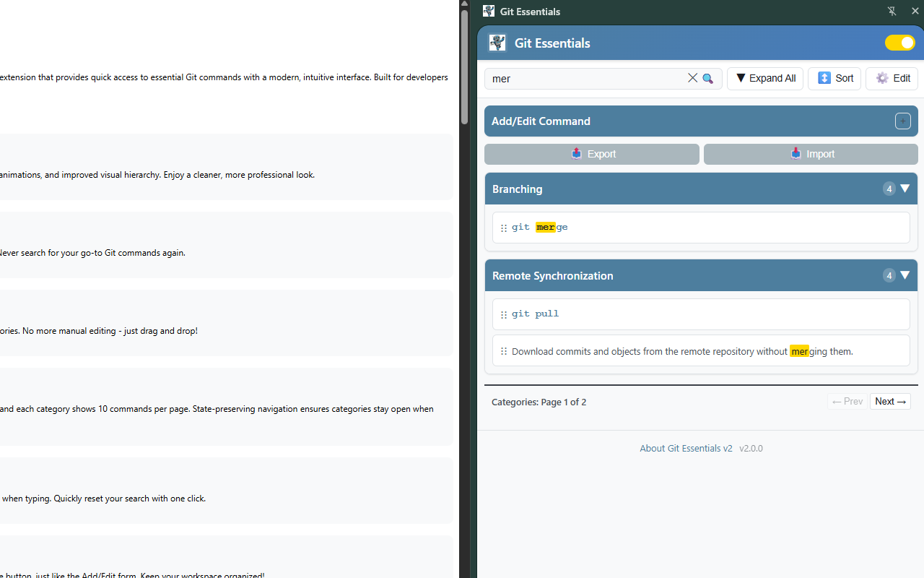The height and width of the screenshot is (578, 924).
Task: Close the Git Essentials side panel
Action: [915, 11]
